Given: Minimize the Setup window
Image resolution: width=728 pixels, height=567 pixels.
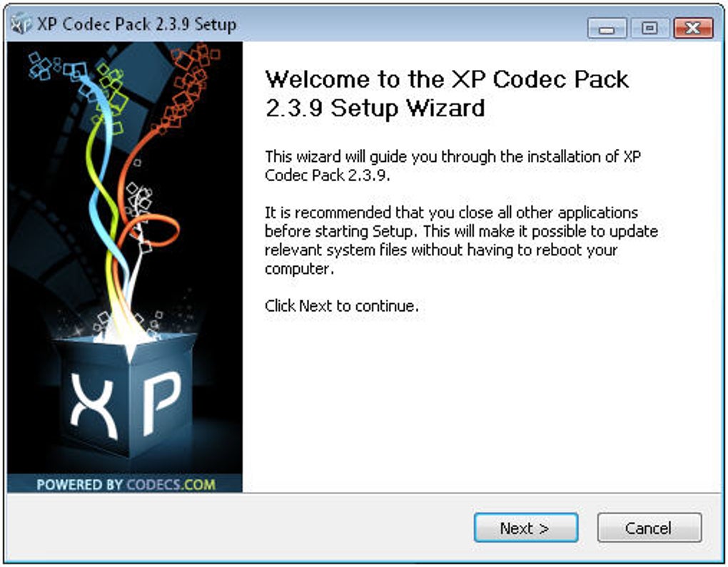Looking at the screenshot, I should pyautogui.click(x=607, y=29).
